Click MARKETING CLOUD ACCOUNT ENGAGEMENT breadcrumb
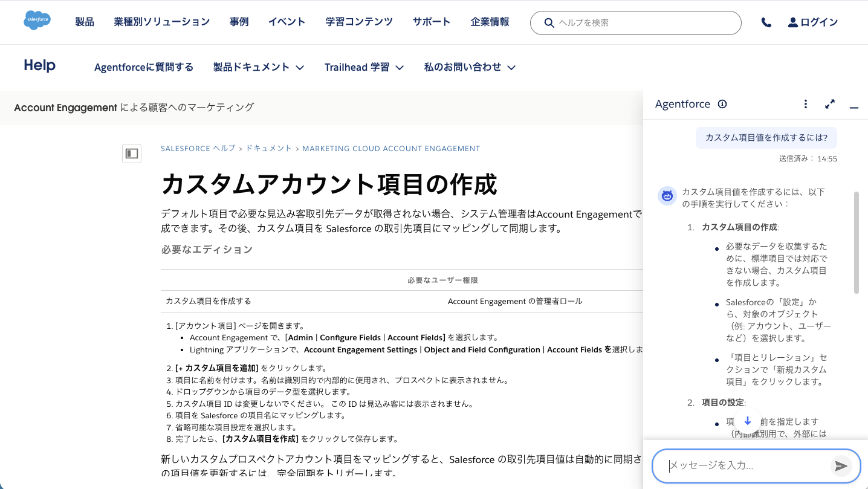The image size is (868, 489). 391,148
